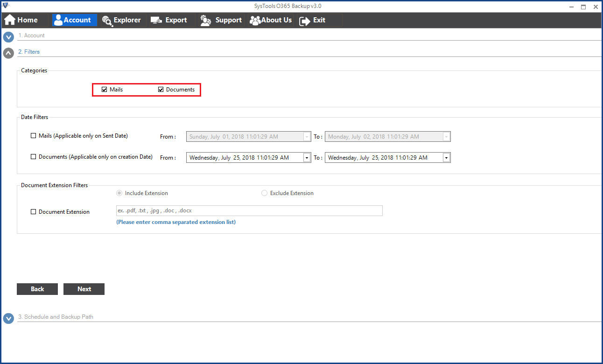
Task: Click the Support gears icon
Action: coord(206,20)
